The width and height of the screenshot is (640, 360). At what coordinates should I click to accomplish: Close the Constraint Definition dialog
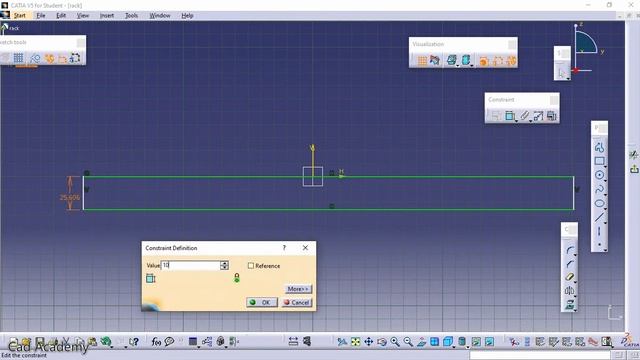click(305, 248)
